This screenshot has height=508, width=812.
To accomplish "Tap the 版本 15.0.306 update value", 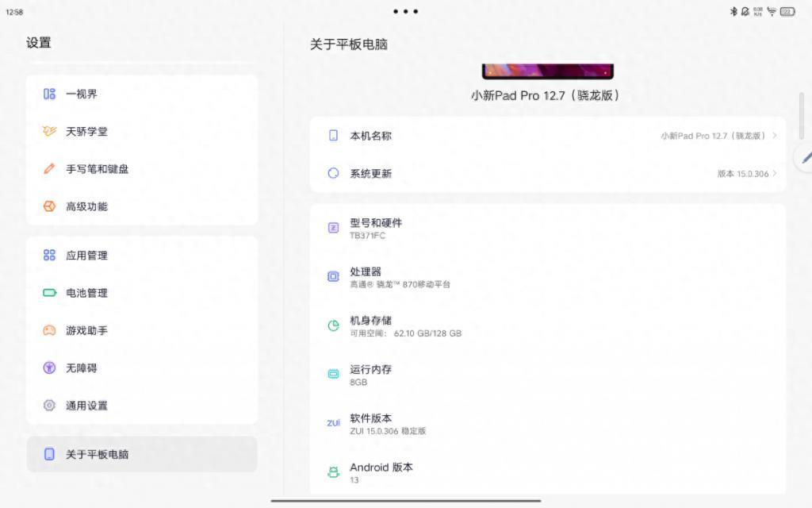I will point(742,174).
